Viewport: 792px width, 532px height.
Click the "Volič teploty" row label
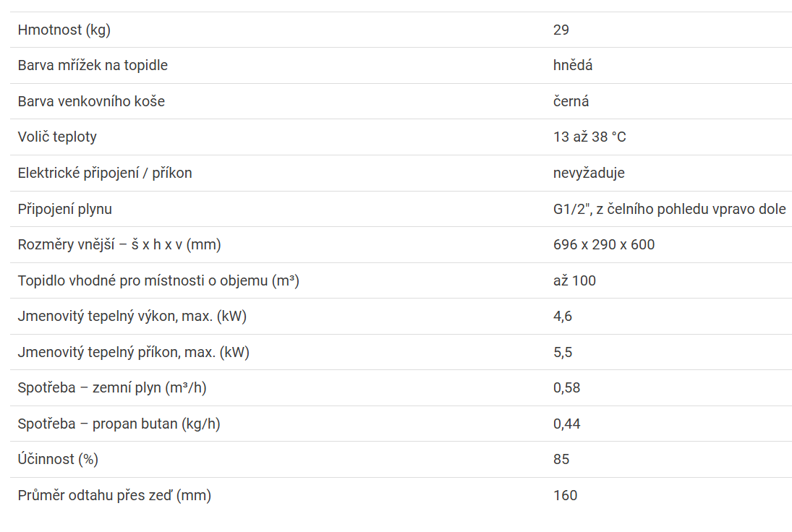[x=57, y=137]
